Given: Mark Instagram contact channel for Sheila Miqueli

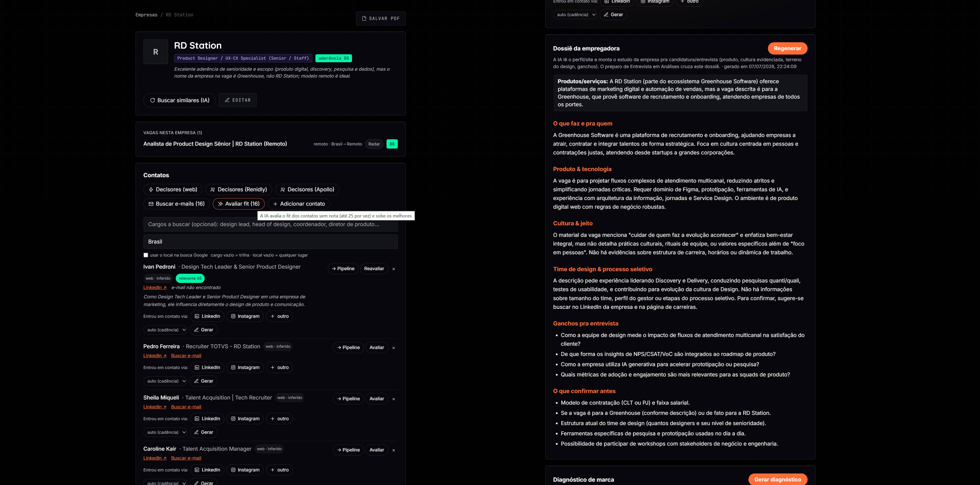Looking at the screenshot, I should (x=245, y=419).
